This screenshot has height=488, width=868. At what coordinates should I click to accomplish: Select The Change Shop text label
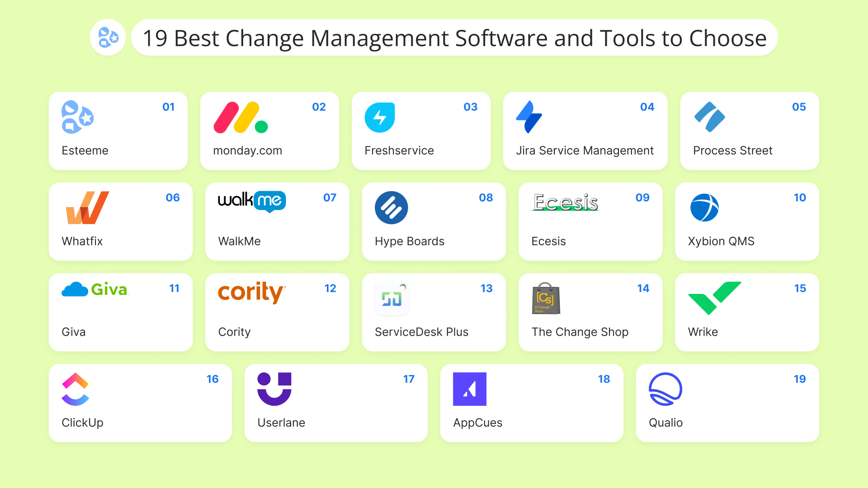point(580,332)
